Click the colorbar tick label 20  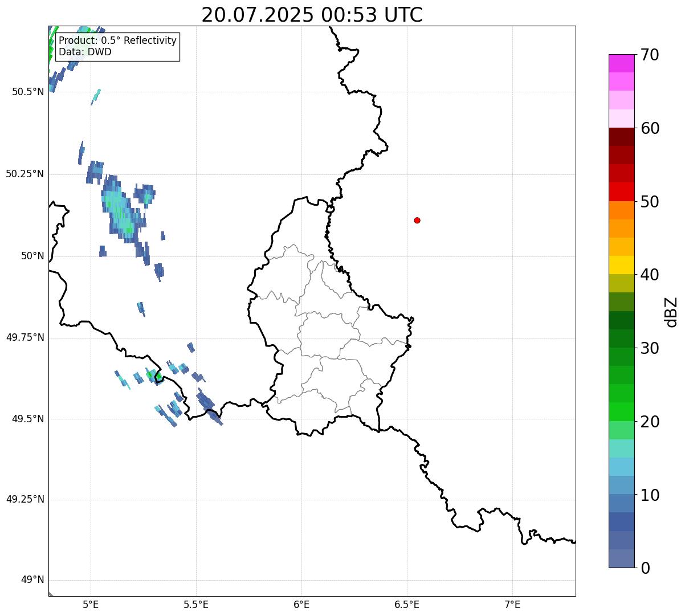[x=650, y=422]
